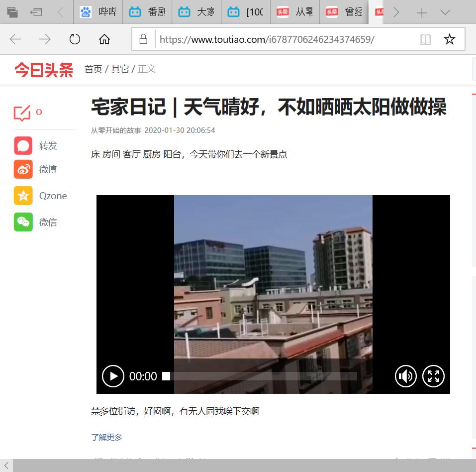Open the 了解更多 link
The width and height of the screenshot is (476, 472).
pos(106,437)
